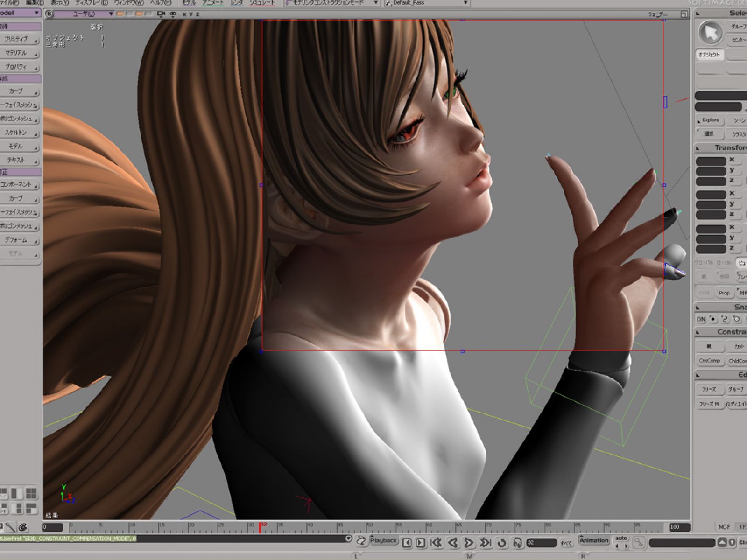Jump to last frame in playback controls
The height and width of the screenshot is (560, 747).
pyautogui.click(x=486, y=542)
